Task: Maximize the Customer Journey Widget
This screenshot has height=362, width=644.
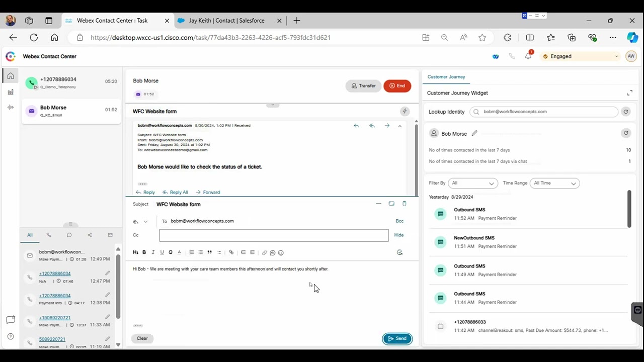Action: [629, 93]
